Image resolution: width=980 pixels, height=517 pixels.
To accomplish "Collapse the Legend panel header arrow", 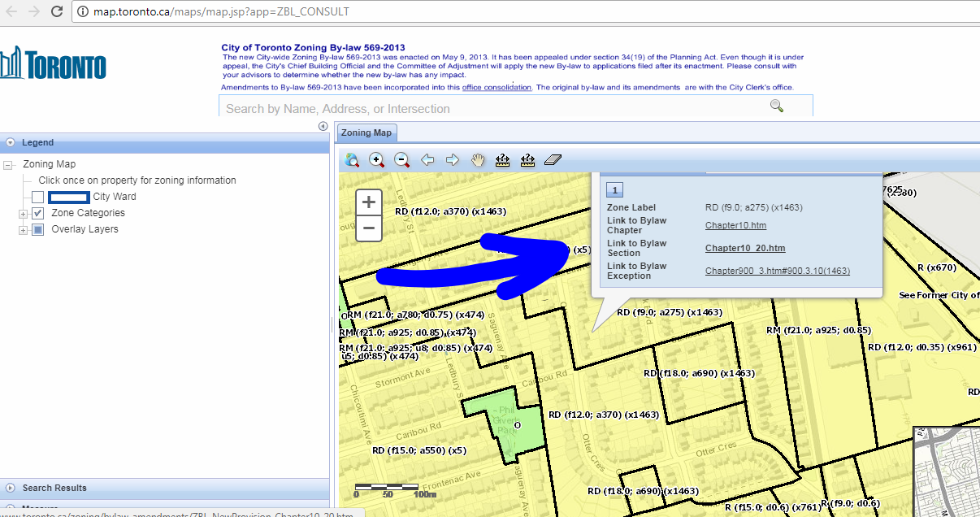I will 10,142.
